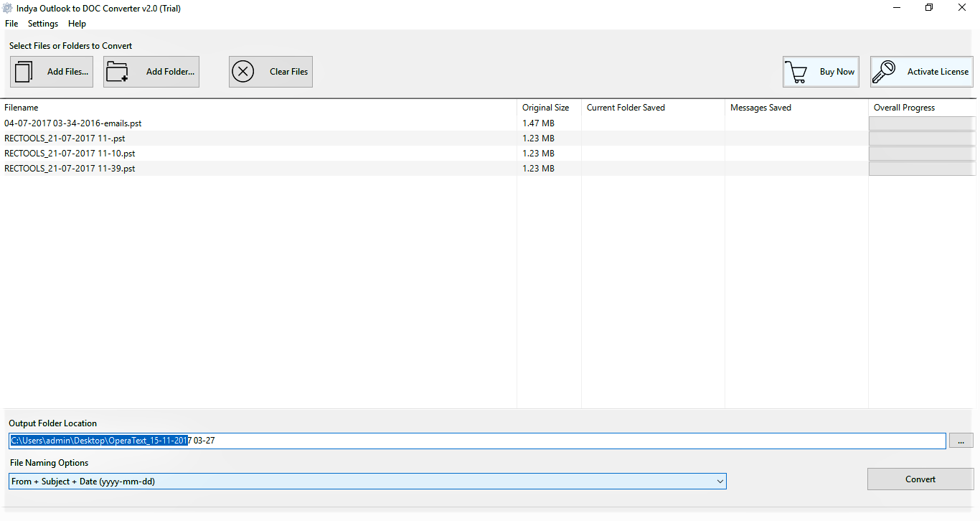980x521 pixels.
Task: Restore down the application window
Action: point(929,8)
